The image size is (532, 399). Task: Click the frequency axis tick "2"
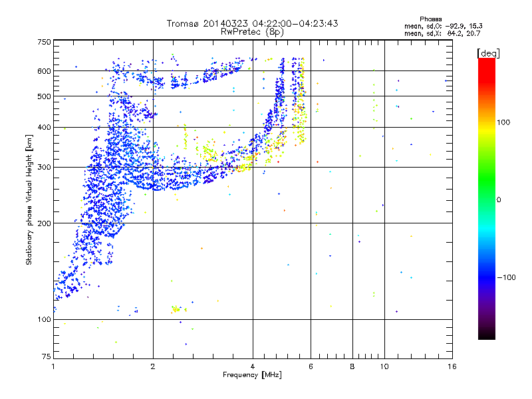tap(153, 366)
